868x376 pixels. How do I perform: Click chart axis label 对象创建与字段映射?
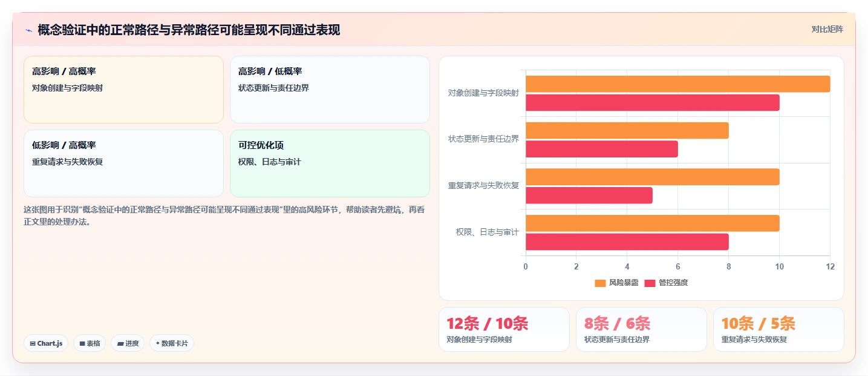483,93
